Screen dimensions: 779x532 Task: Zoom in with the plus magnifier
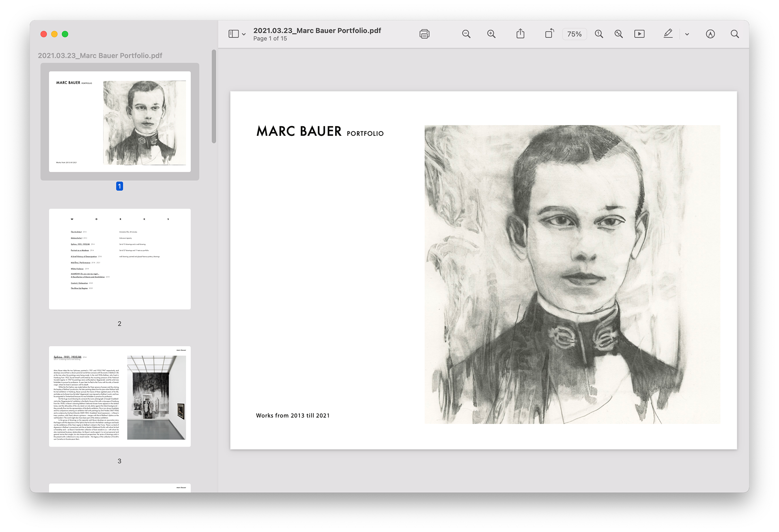pos(491,34)
